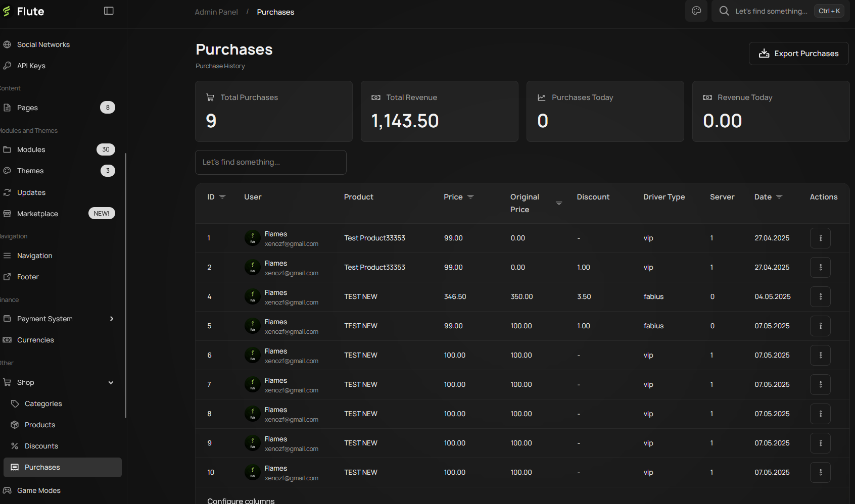The width and height of the screenshot is (855, 504).
Task: Open the actions menu for purchase ID 1
Action: click(820, 238)
